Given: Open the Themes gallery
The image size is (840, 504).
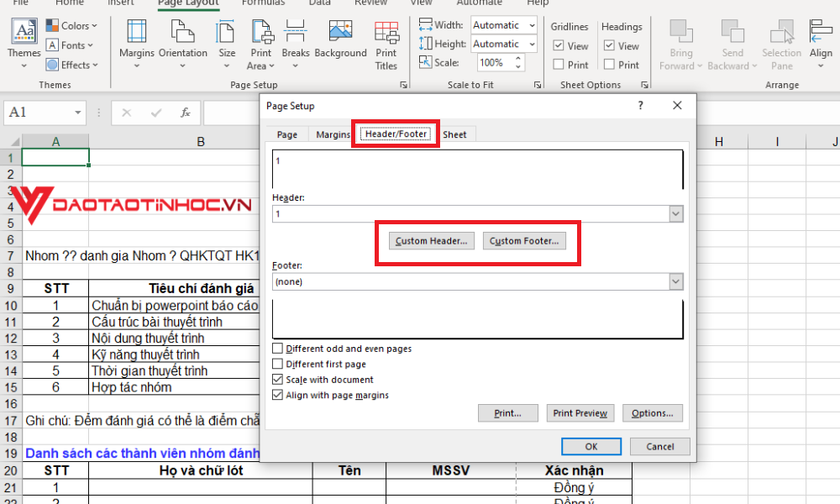Looking at the screenshot, I should click(24, 44).
